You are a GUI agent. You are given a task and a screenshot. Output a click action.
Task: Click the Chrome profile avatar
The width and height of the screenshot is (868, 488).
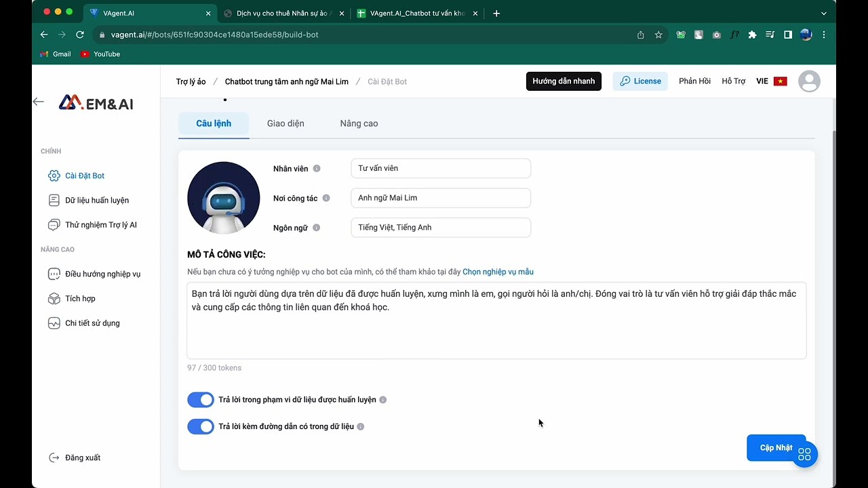[806, 35]
